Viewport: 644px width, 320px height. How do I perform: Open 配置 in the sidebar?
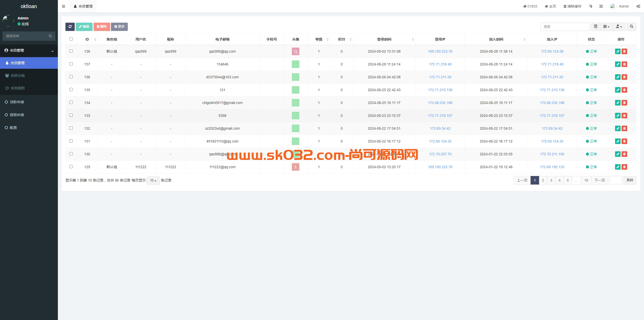pos(29,128)
